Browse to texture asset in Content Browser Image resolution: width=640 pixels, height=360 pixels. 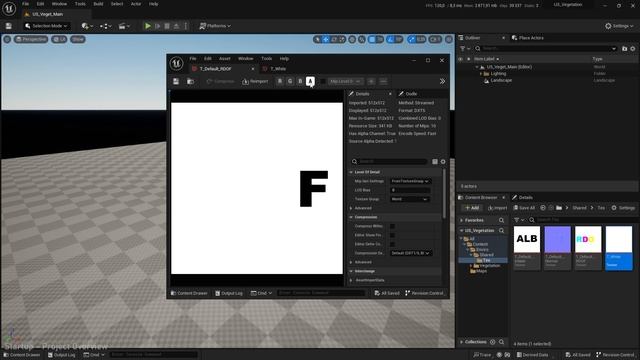pos(190,81)
